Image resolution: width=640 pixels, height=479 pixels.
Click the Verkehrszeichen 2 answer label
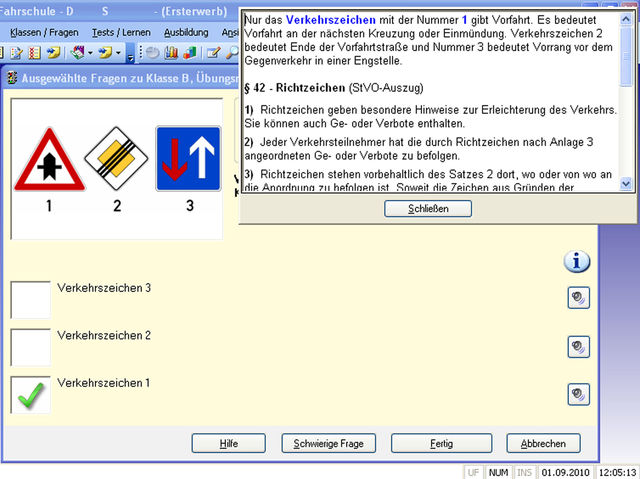[104, 335]
